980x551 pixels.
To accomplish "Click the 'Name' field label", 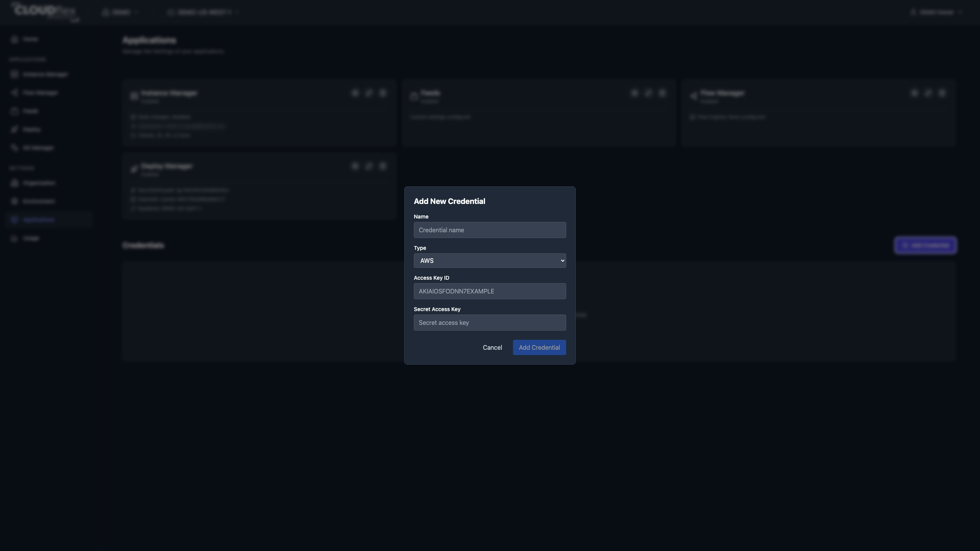I will point(421,217).
